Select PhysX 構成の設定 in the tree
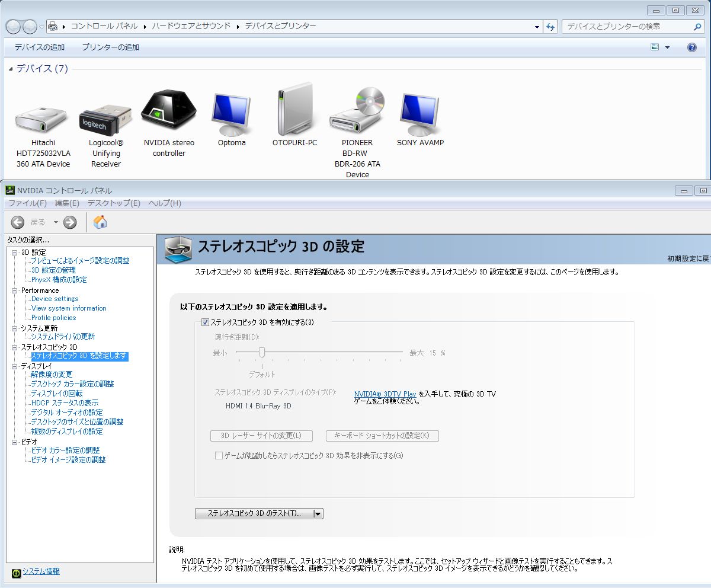Viewport: 711px width, 588px height. [x=59, y=280]
